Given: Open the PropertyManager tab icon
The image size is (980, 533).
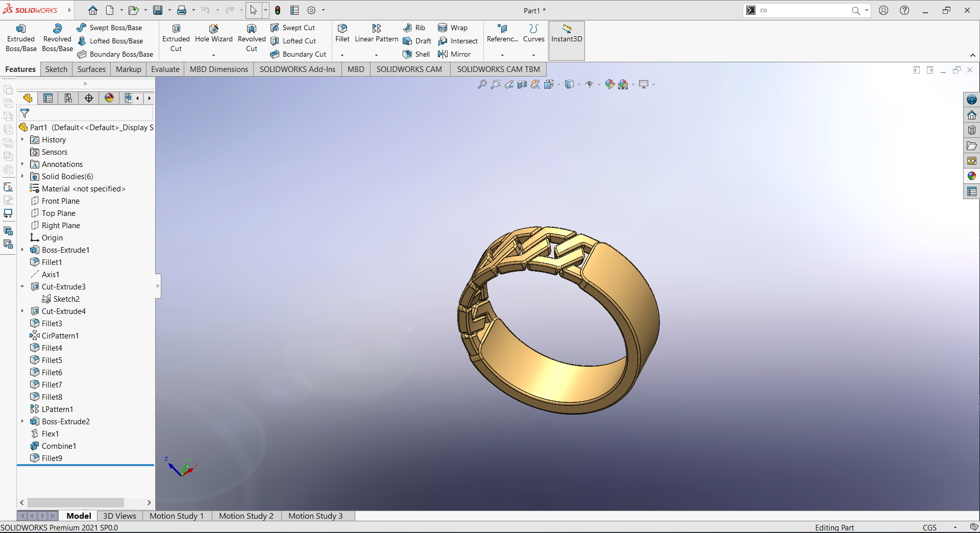Looking at the screenshot, I should coord(48,98).
